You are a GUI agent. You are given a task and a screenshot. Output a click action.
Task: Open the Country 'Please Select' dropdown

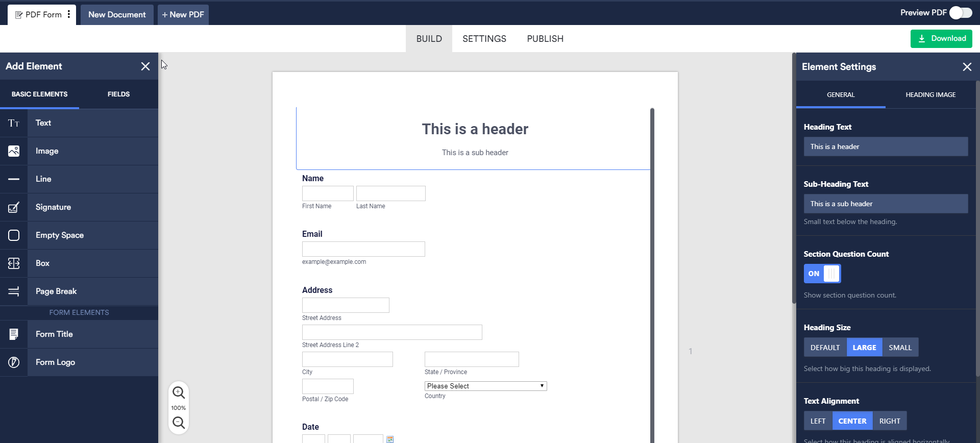tap(485, 386)
